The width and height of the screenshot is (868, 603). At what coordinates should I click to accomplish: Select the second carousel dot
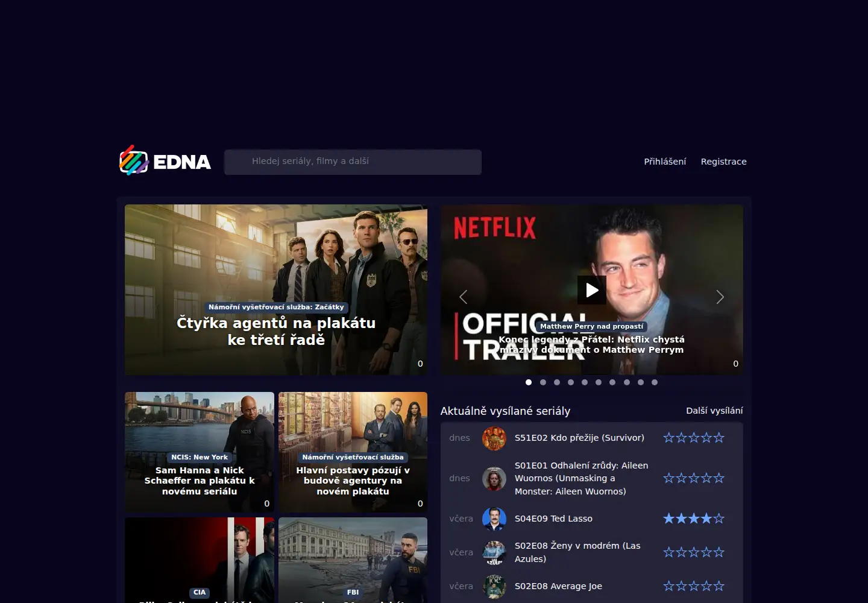pyautogui.click(x=543, y=382)
